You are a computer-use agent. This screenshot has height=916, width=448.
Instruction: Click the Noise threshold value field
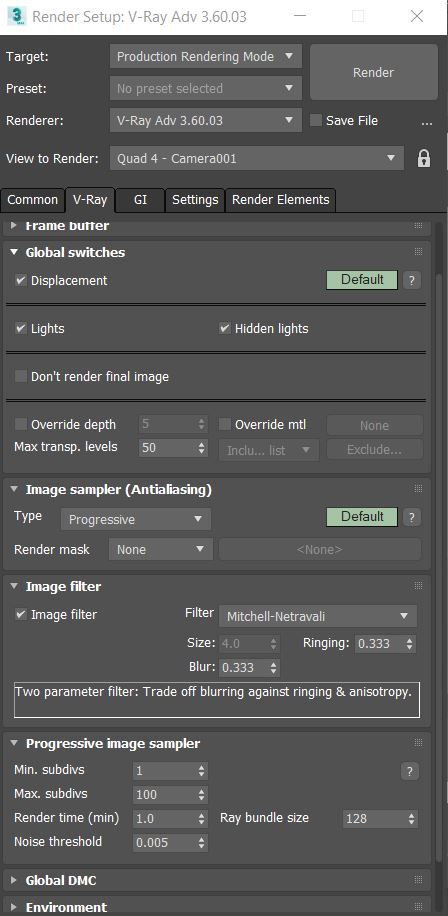pos(164,842)
